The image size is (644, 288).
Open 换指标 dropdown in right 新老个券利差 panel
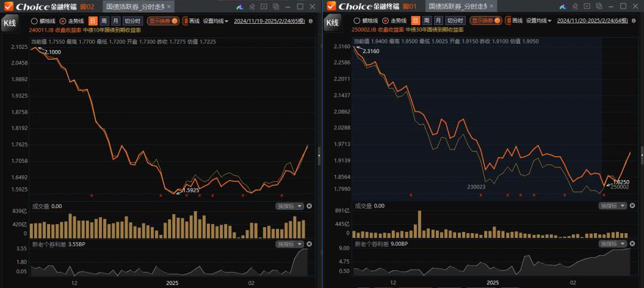point(612,244)
